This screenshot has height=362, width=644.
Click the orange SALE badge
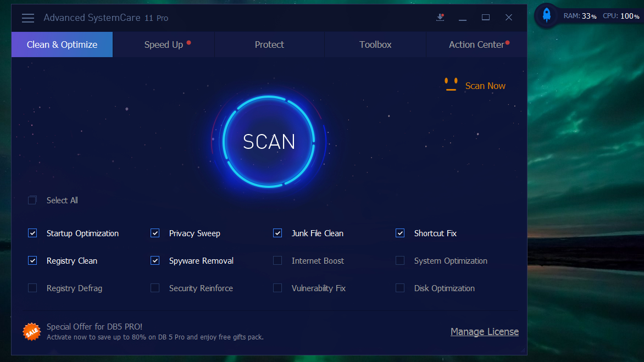31,331
